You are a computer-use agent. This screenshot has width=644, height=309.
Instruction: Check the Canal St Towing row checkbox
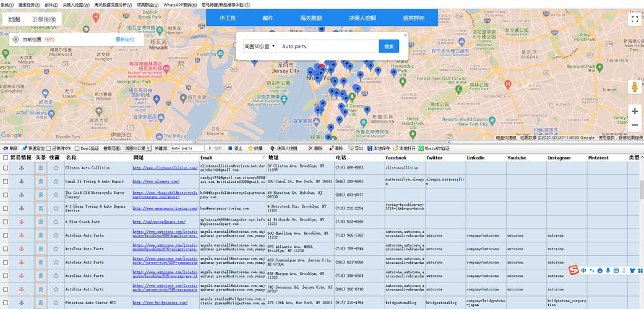tap(6, 182)
